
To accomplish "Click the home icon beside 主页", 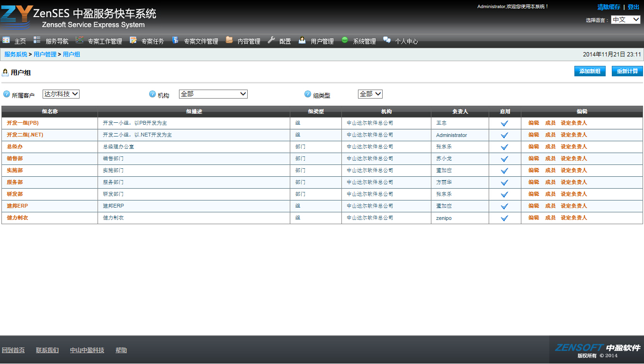I will 6,40.
